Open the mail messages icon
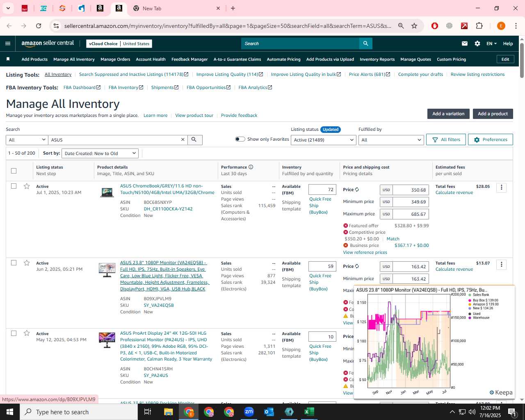This screenshot has height=420, width=525. point(465,43)
